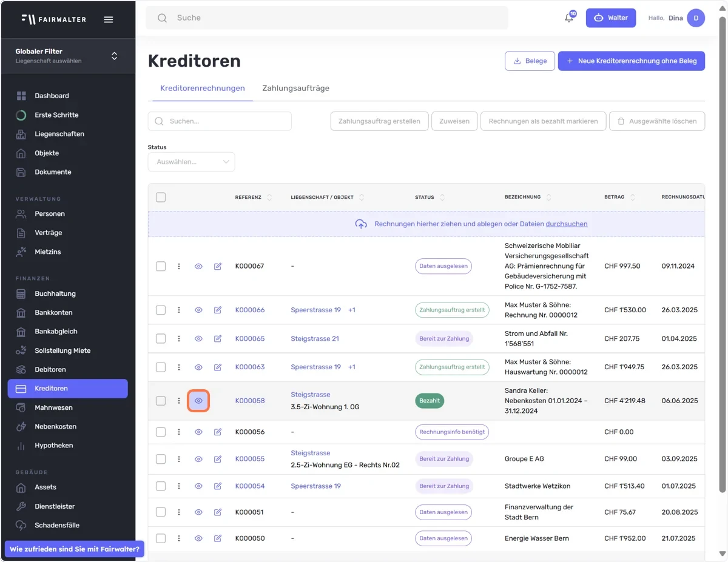Tick the checkbox for K000055
This screenshot has height=562, width=728.
click(161, 459)
